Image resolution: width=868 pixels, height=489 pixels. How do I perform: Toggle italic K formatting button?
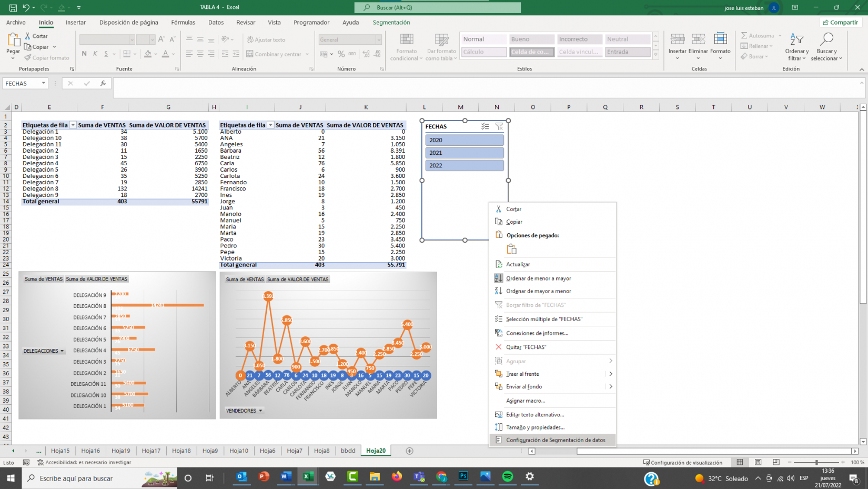tap(95, 54)
